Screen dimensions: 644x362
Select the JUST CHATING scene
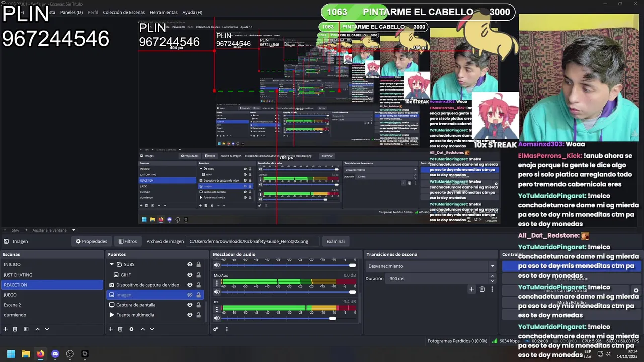[x=51, y=275]
